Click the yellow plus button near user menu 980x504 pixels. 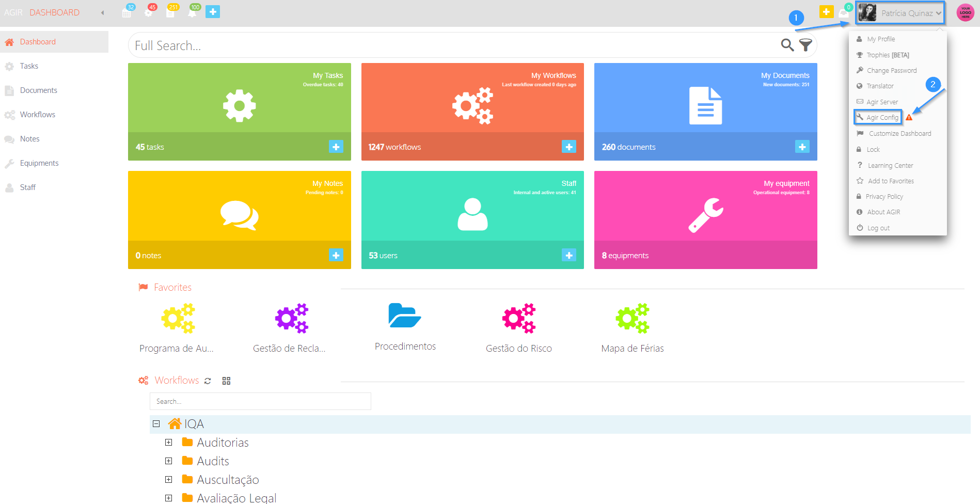(826, 11)
